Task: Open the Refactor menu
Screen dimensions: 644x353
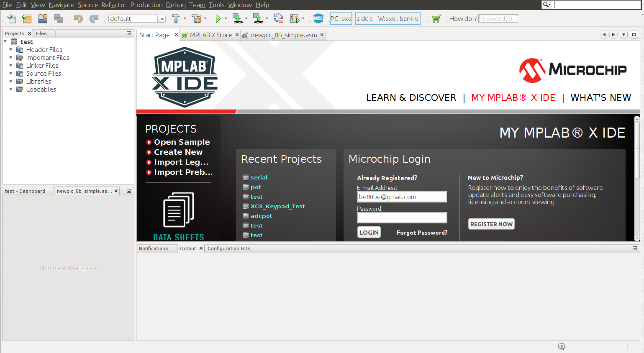Action: [x=114, y=5]
